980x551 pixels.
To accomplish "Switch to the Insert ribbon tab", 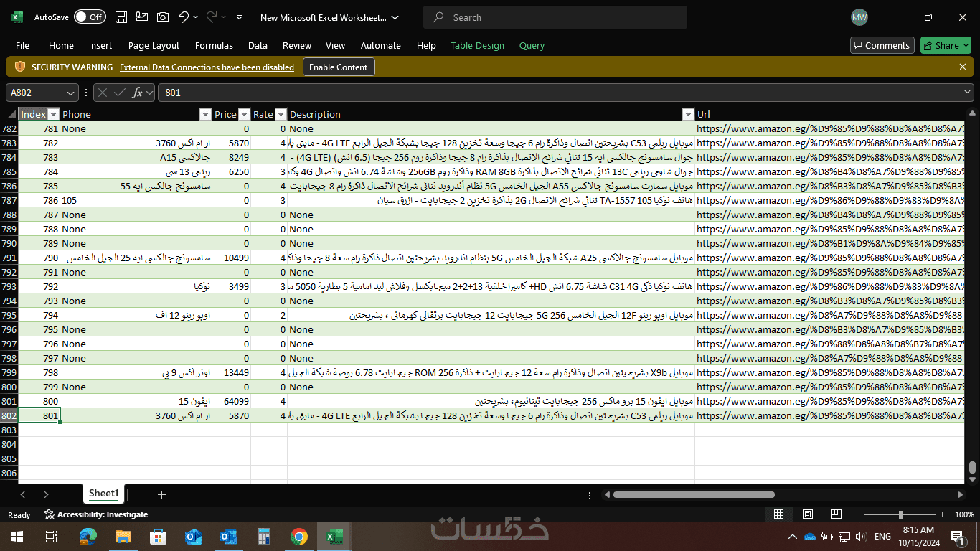I will tap(100, 45).
